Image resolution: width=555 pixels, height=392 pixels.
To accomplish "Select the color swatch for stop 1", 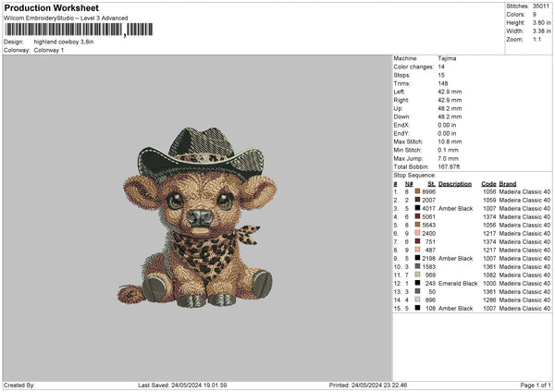I will 418,191.
